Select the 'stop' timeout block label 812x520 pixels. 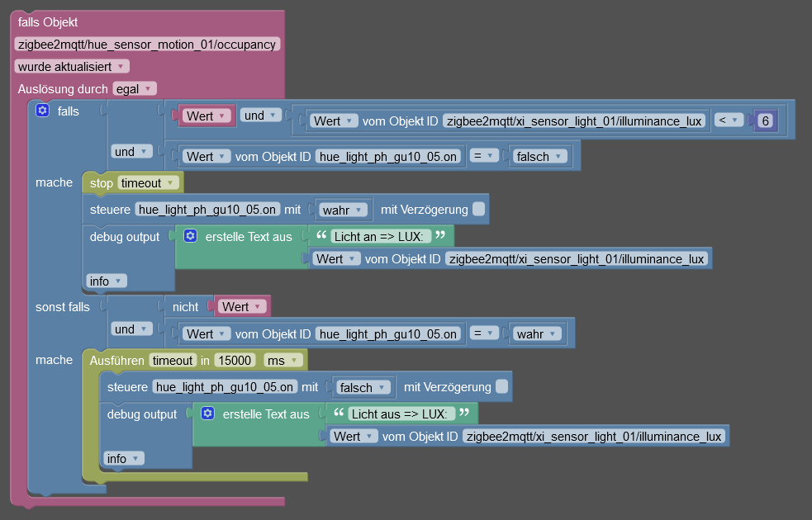(101, 183)
